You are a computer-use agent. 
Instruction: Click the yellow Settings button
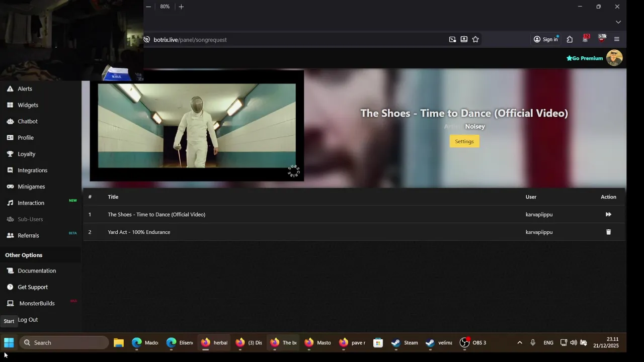coord(464,141)
